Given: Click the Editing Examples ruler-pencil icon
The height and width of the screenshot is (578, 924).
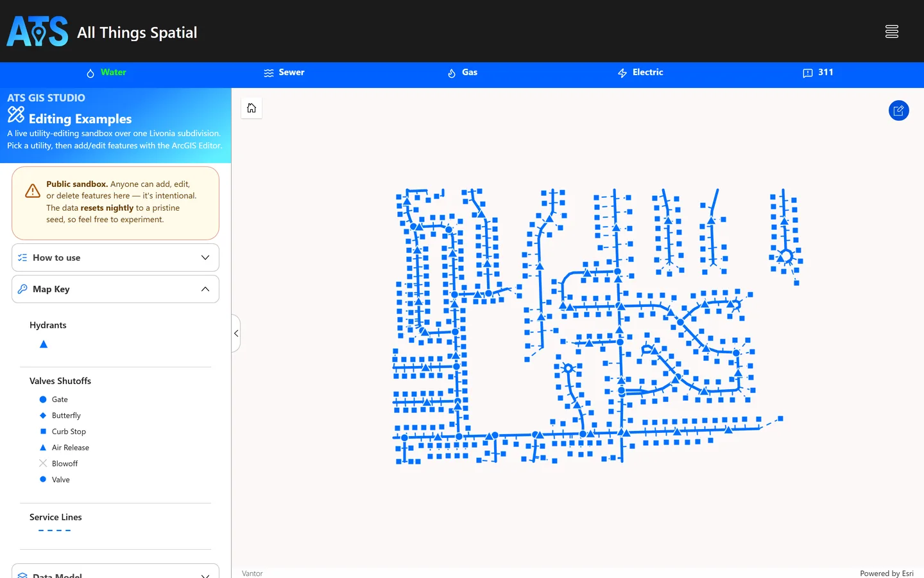Looking at the screenshot, I should pyautogui.click(x=16, y=115).
